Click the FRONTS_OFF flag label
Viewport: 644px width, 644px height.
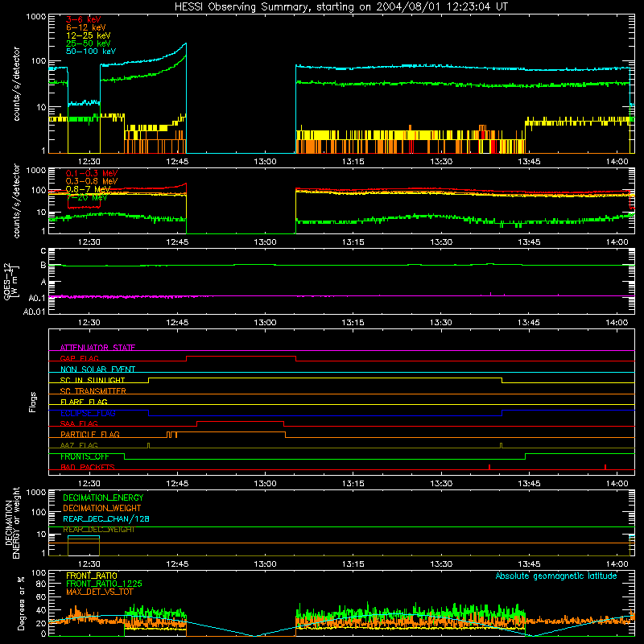click(85, 456)
